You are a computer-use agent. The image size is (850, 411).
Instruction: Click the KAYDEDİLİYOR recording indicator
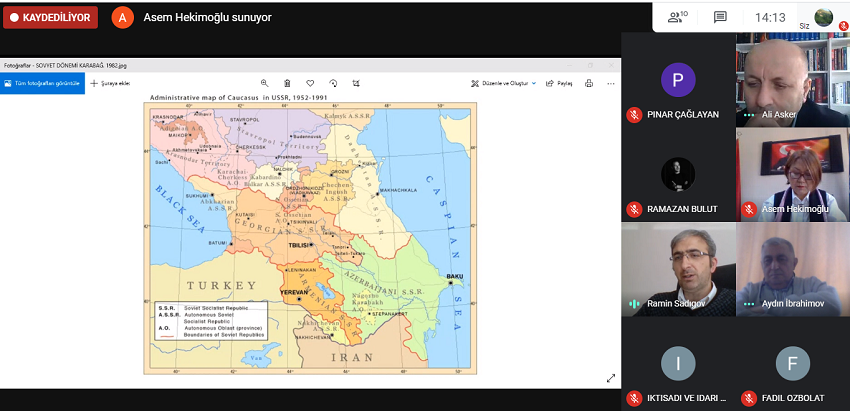50,17
